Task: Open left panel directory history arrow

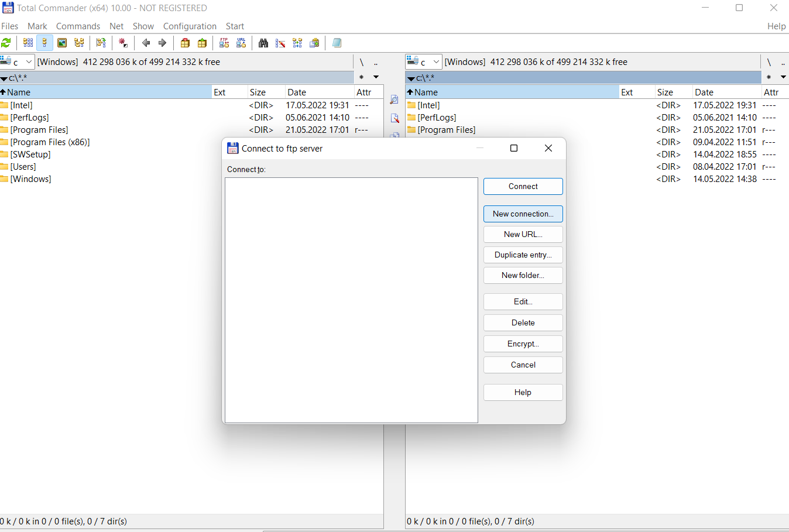Action: tap(376, 77)
